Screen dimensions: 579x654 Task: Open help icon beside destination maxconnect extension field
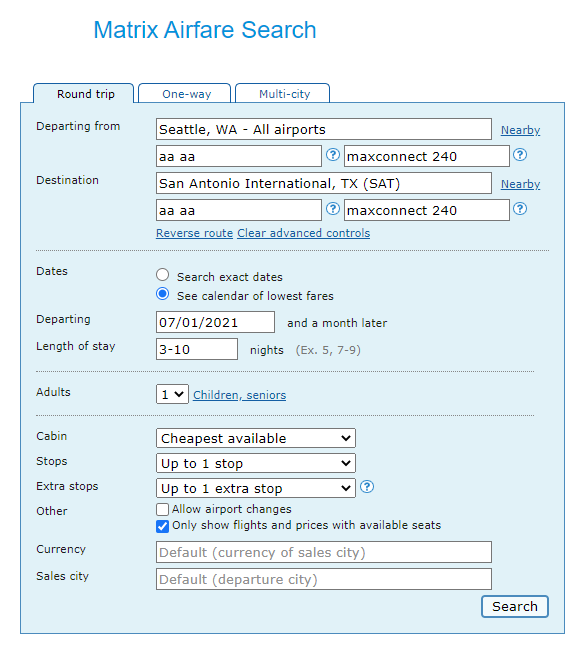(x=520, y=209)
